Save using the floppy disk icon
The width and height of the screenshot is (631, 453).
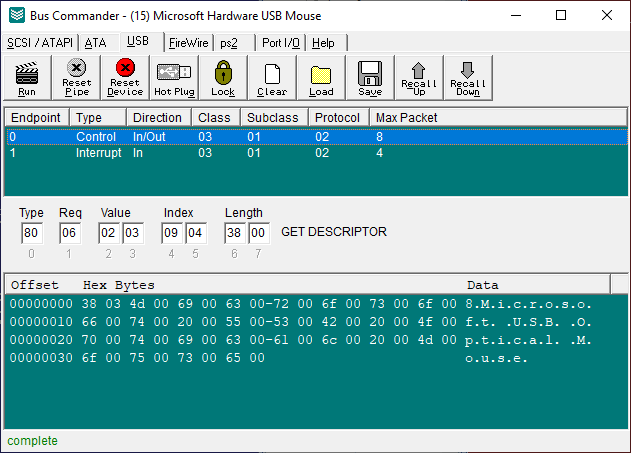pyautogui.click(x=370, y=78)
